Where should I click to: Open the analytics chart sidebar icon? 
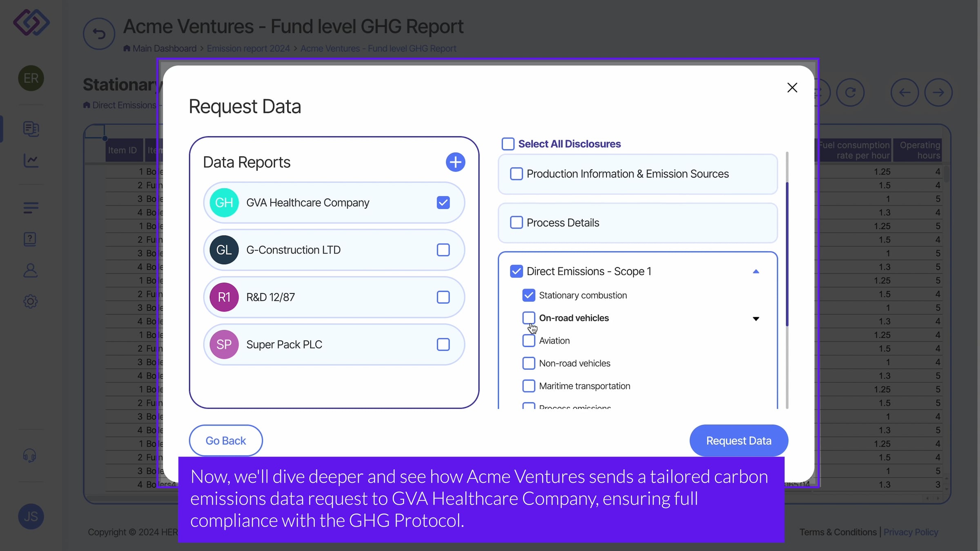31,160
